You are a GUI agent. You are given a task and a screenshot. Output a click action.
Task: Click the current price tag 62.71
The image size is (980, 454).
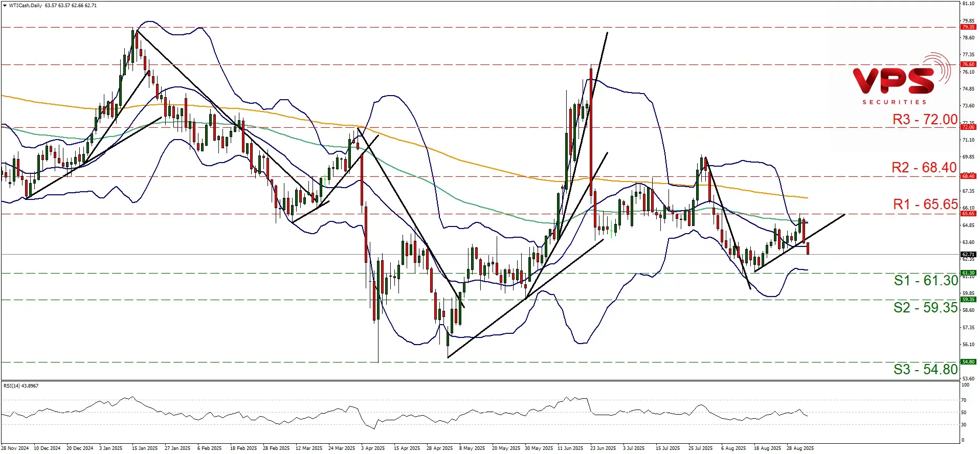968,255
